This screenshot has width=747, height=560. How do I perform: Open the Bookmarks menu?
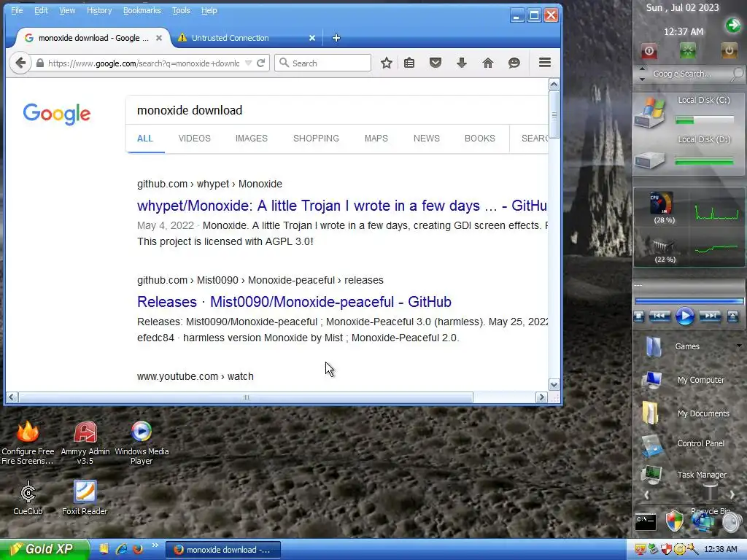[142, 10]
